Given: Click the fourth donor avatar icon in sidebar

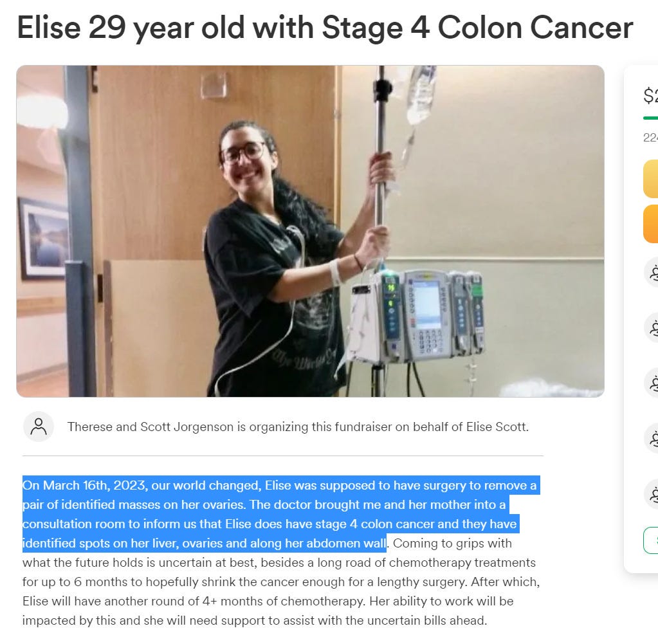Looking at the screenshot, I should 652,438.
